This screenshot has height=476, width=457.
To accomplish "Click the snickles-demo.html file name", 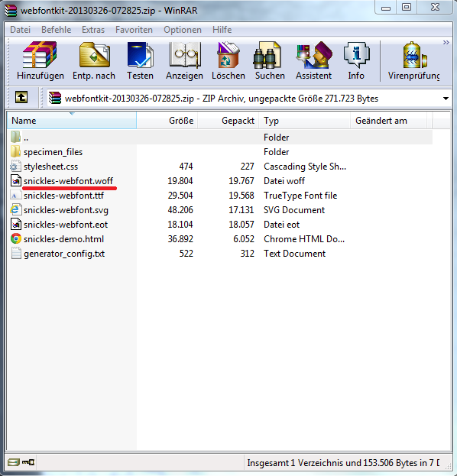I will tap(63, 239).
